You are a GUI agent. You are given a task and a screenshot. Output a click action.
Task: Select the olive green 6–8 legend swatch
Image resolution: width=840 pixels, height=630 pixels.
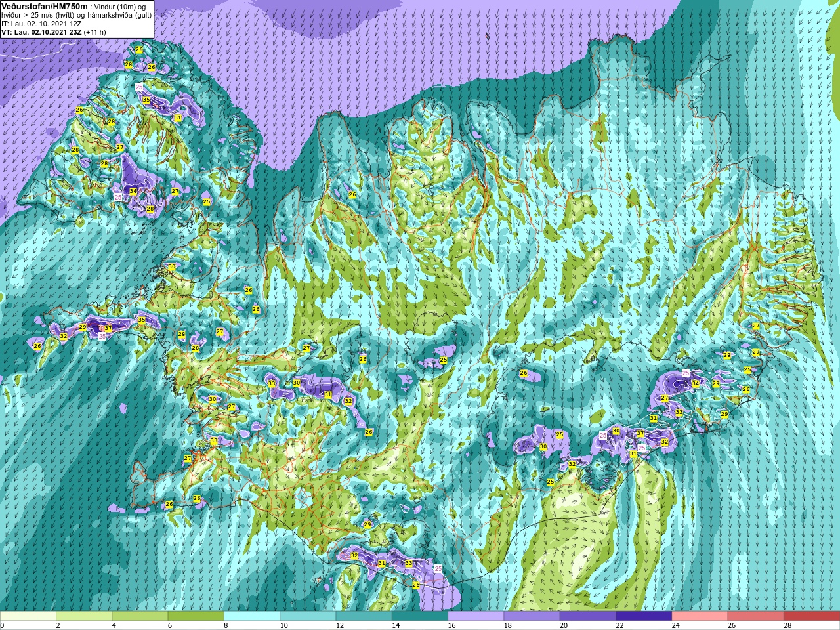(196, 616)
